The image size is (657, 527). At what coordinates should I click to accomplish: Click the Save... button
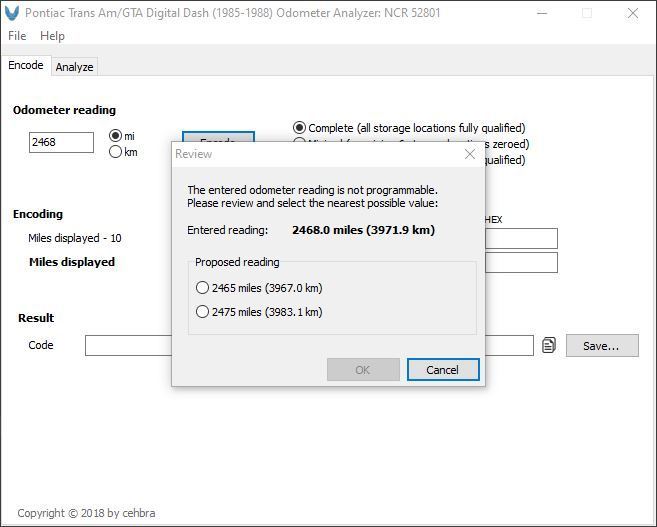pyautogui.click(x=601, y=346)
